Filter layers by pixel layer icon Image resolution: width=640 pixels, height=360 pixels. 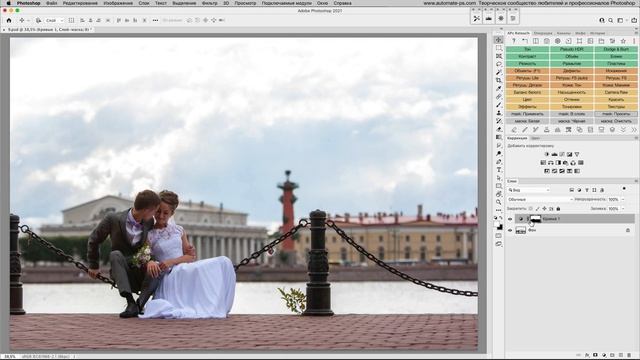pos(572,190)
